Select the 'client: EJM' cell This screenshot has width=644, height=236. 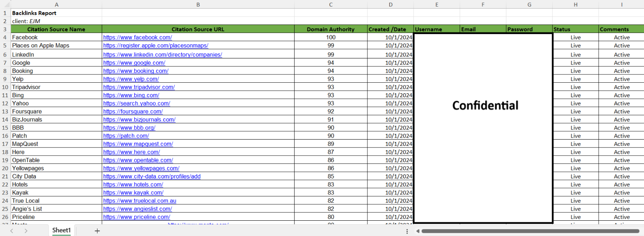pyautogui.click(x=56, y=21)
